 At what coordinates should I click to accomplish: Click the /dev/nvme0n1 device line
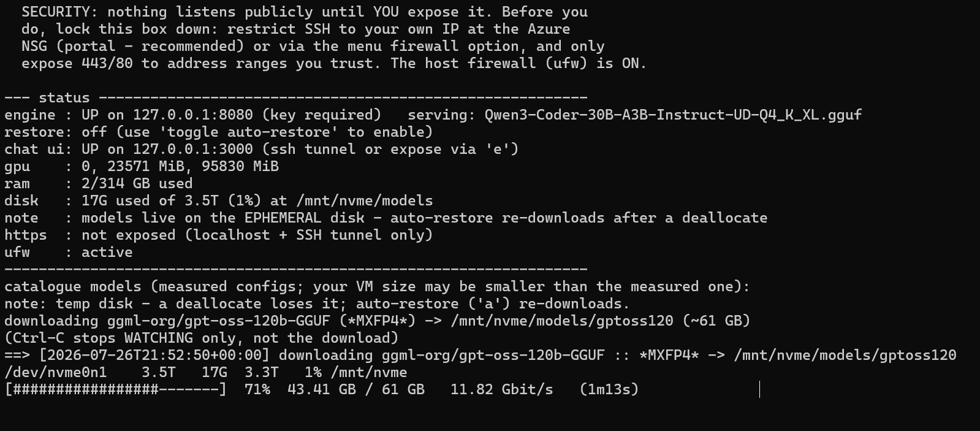206,372
